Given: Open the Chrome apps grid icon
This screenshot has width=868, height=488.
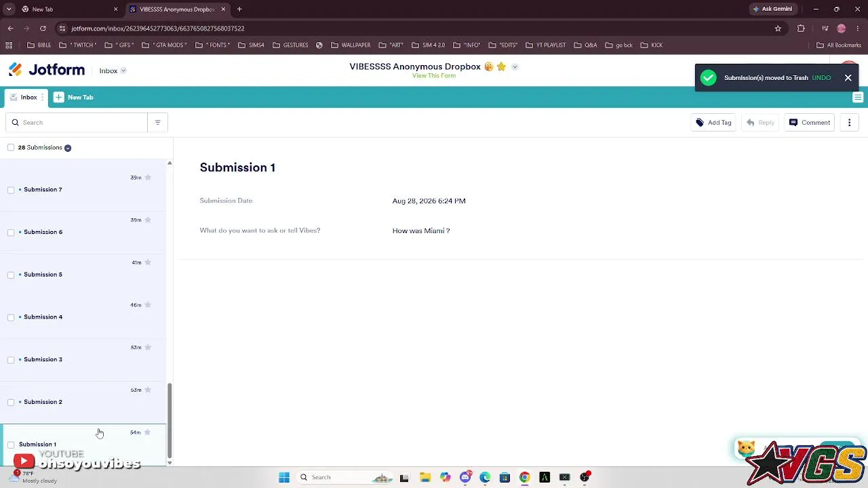Looking at the screenshot, I should (x=9, y=45).
